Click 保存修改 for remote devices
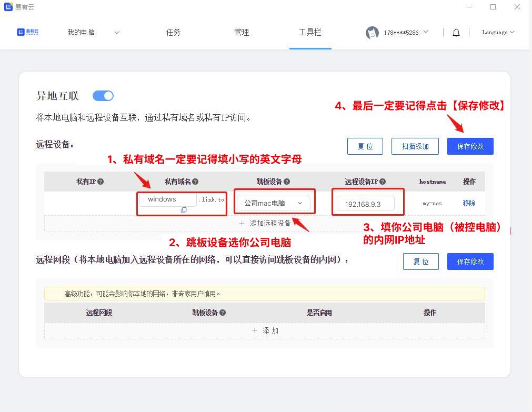 pyautogui.click(x=470, y=146)
